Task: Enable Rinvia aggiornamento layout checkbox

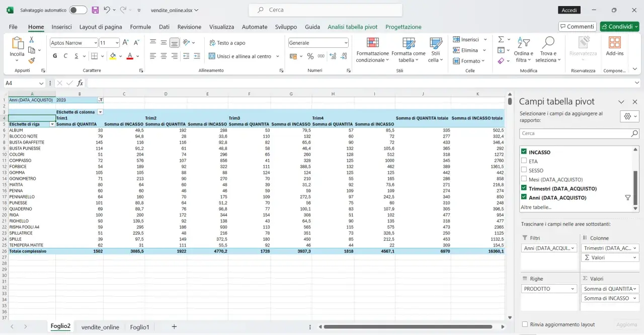Action: (525, 324)
